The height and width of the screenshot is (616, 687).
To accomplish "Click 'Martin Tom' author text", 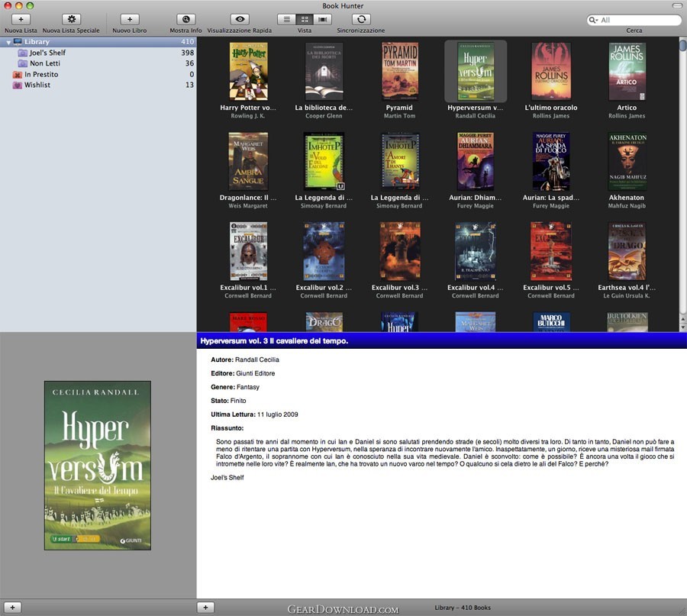I will point(399,116).
